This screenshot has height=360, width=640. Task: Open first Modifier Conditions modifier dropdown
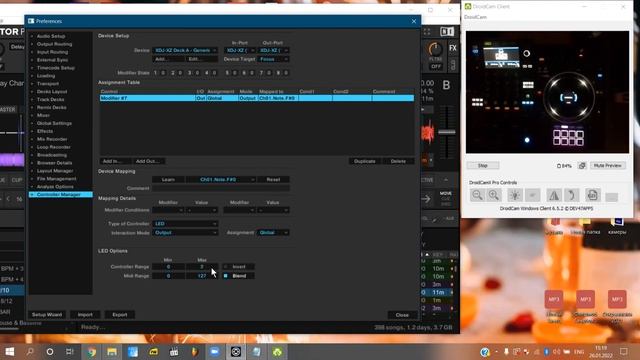(x=168, y=210)
